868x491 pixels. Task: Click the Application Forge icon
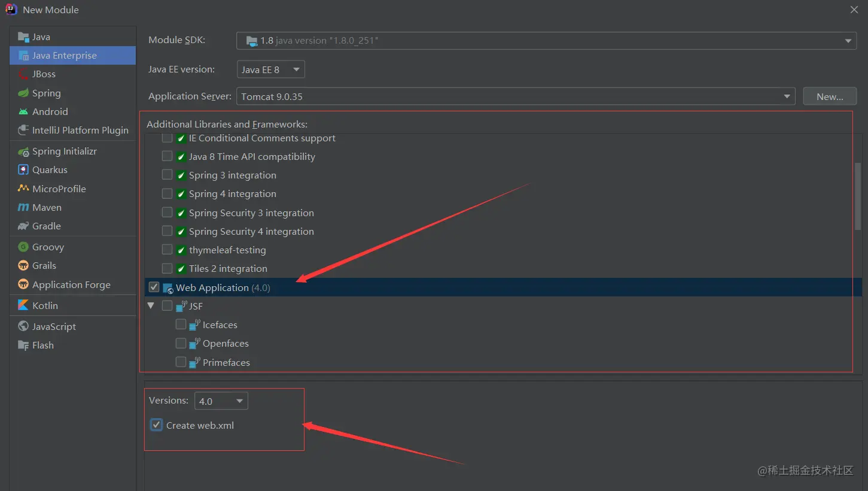[23, 284]
